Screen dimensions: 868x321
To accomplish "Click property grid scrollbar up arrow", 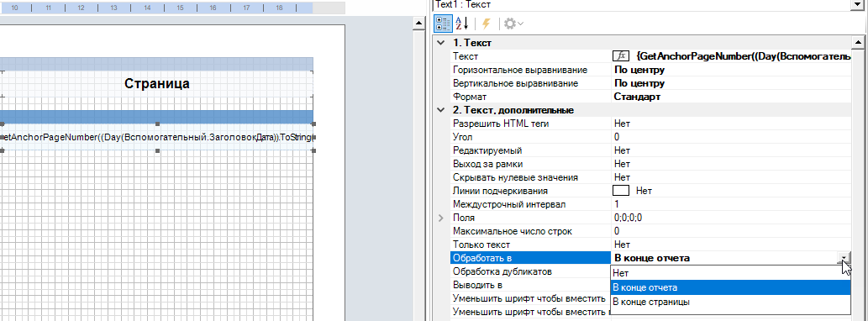I will coord(858,43).
